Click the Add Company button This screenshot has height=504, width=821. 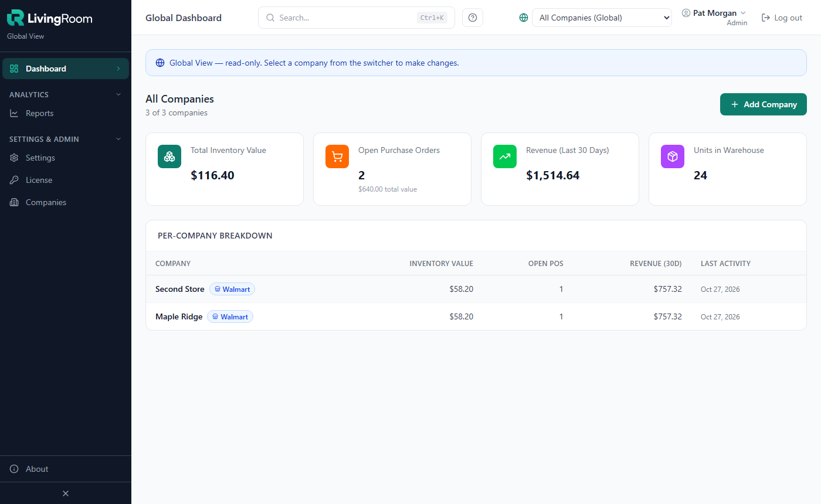tap(764, 104)
